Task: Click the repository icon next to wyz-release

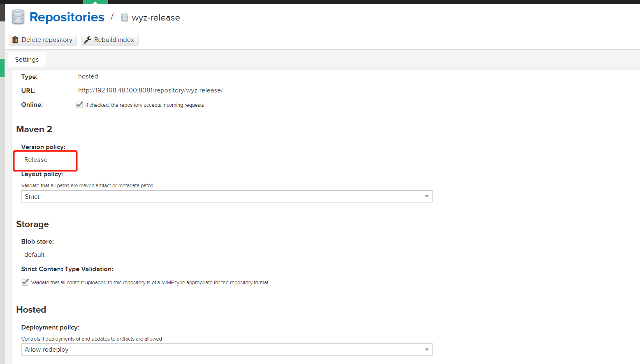Action: (x=124, y=18)
